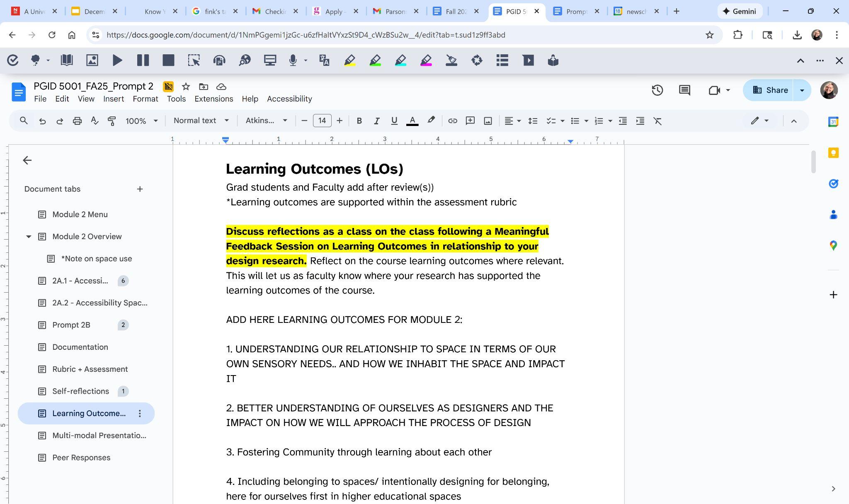The width and height of the screenshot is (849, 504).
Task: Click the Italic formatting icon
Action: pos(376,121)
